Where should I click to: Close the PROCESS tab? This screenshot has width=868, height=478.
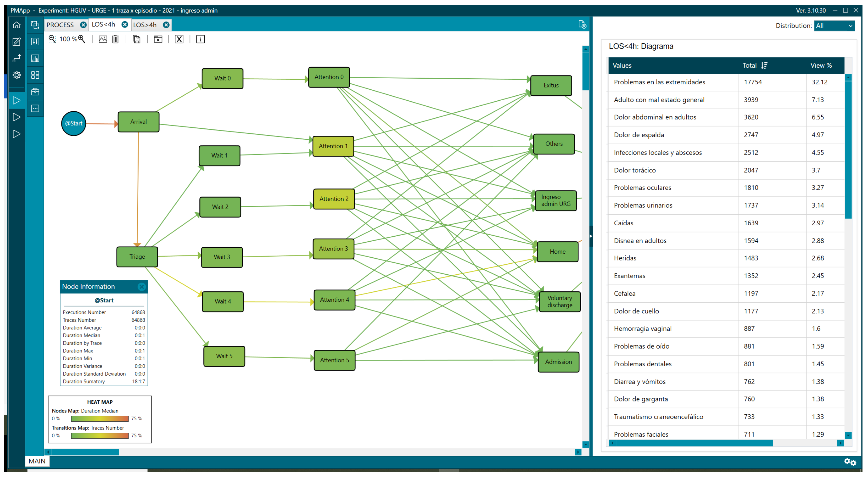(83, 25)
